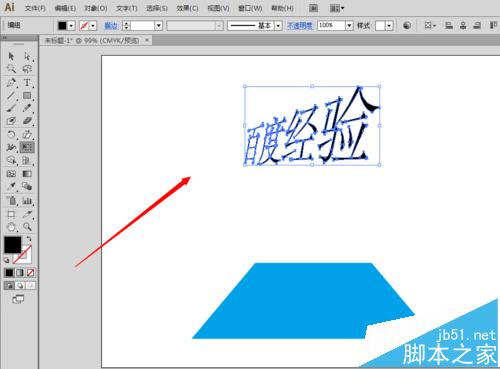The image size is (500, 369).
Task: Select the Symbol Sprayer tool
Action: click(x=11, y=201)
